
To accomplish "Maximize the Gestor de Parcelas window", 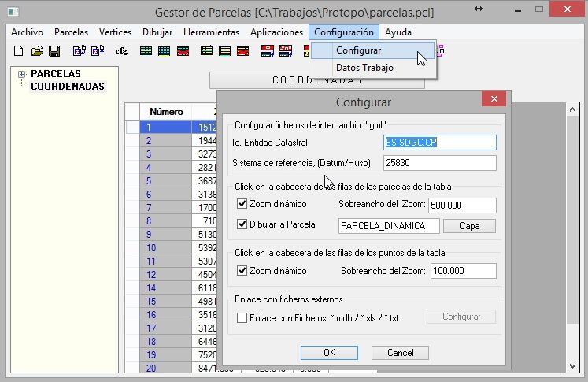I will 539,9.
